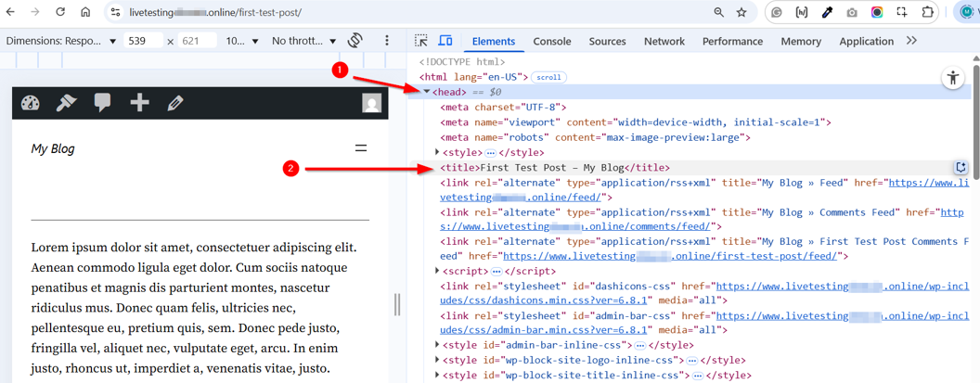Viewport: 980px width, 383px height.
Task: Open the bracketed H extension icon
Action: [x=801, y=12]
